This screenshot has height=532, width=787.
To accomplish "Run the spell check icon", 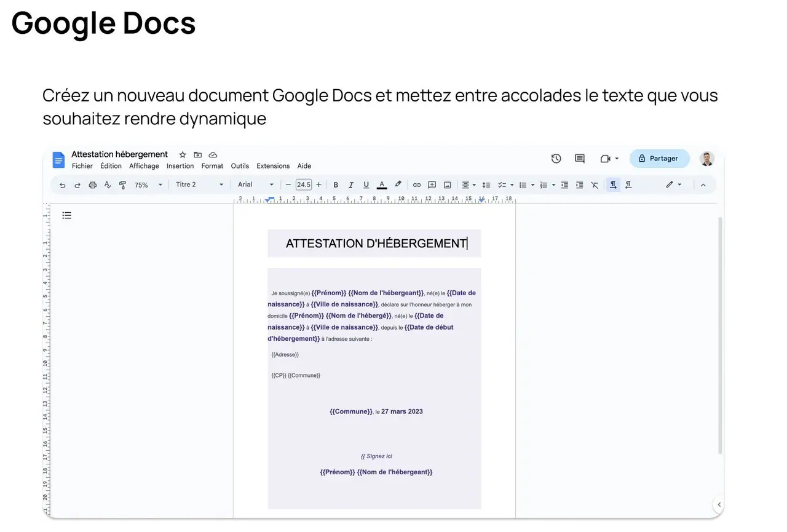I will point(108,185).
